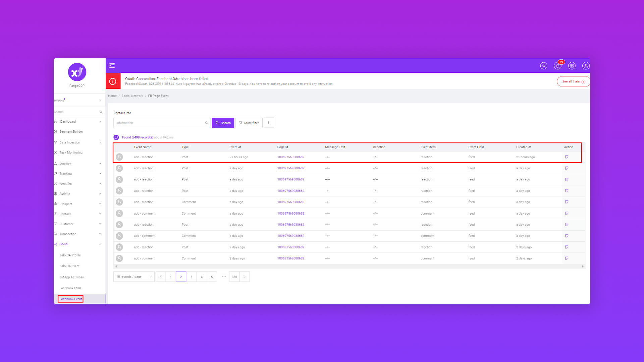Click refresh icon beside Found 3,498 records

coord(116,137)
